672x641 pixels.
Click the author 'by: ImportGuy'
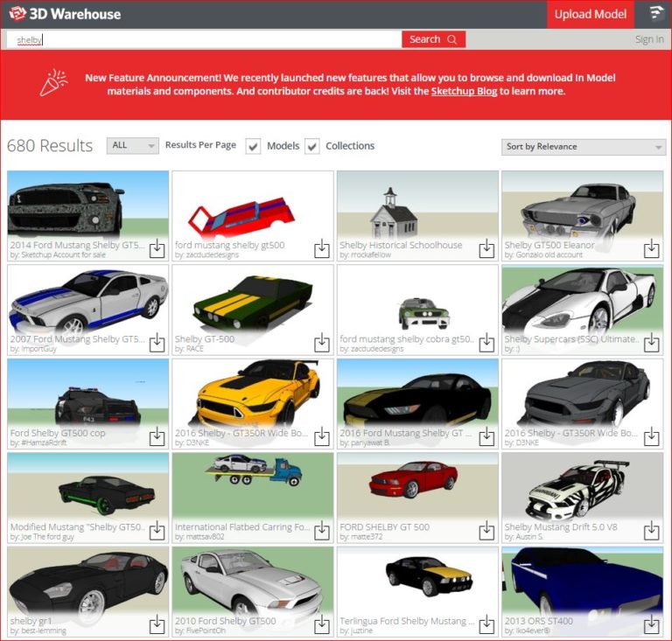pos(33,349)
